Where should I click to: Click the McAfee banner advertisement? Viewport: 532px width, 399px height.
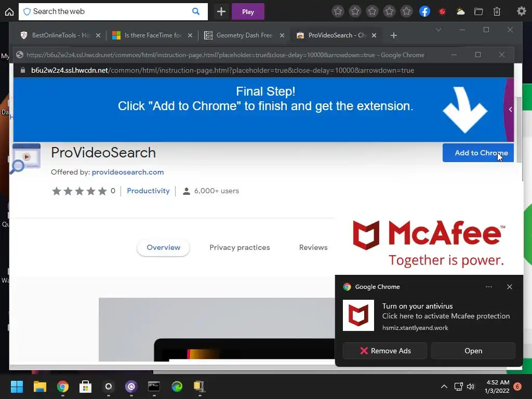(x=429, y=244)
